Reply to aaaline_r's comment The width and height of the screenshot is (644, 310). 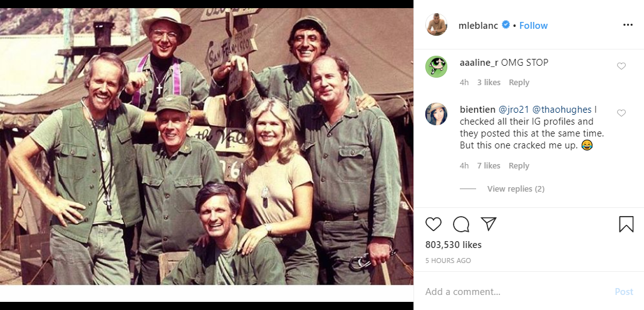tap(519, 83)
